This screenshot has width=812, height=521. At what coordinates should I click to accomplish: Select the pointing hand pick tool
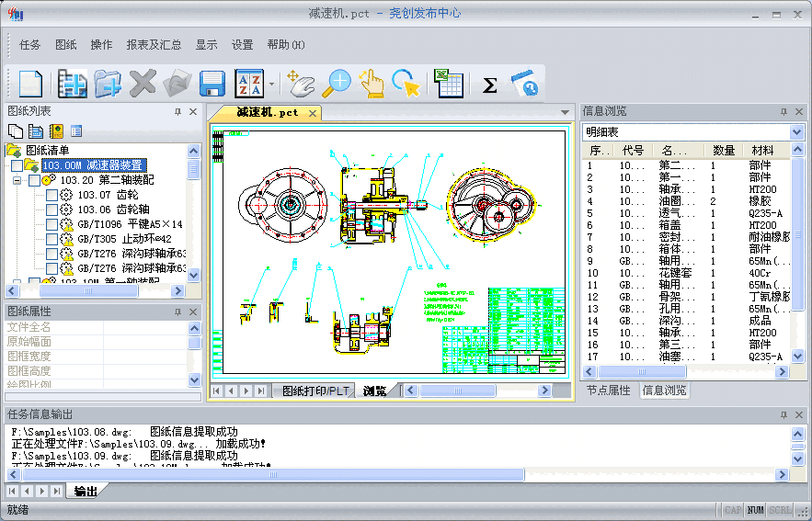point(372,84)
